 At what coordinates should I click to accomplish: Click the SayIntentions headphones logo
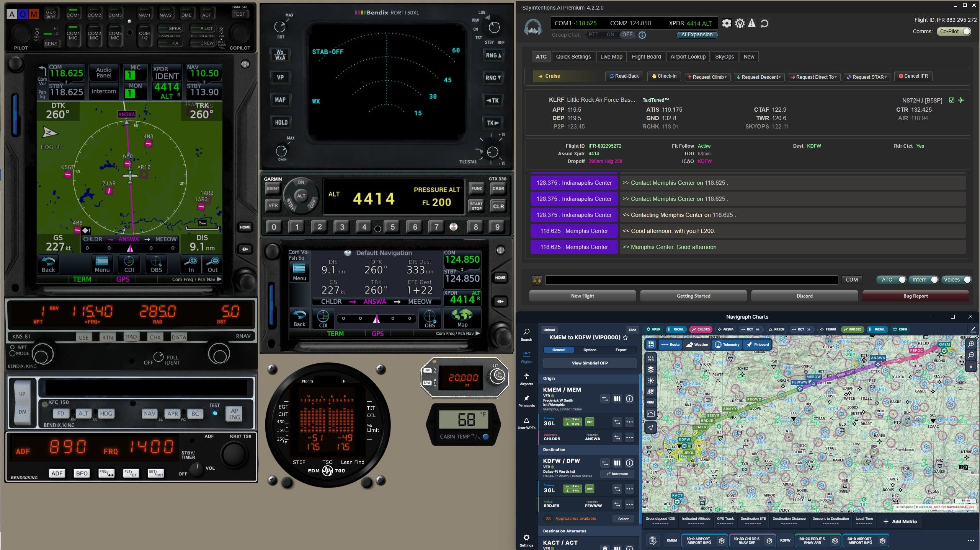[533, 26]
